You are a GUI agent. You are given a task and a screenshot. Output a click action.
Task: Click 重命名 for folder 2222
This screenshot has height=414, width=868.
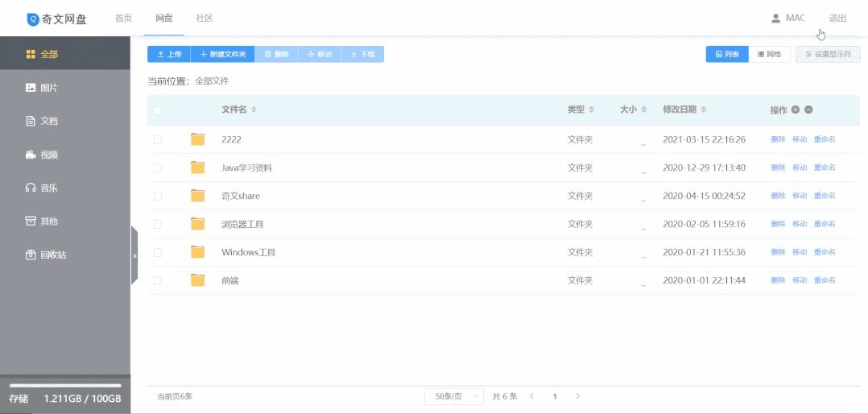(825, 139)
